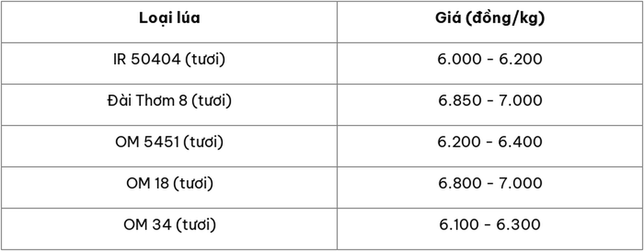Viewport: 644px width, 251px height.
Task: Click the price '6.200 - 6.400'
Action: [x=490, y=142]
